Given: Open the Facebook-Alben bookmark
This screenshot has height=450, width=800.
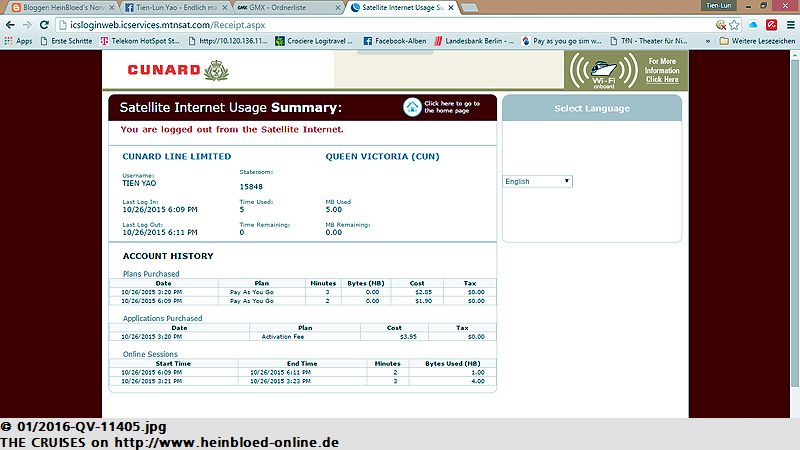Looking at the screenshot, I should (x=395, y=41).
